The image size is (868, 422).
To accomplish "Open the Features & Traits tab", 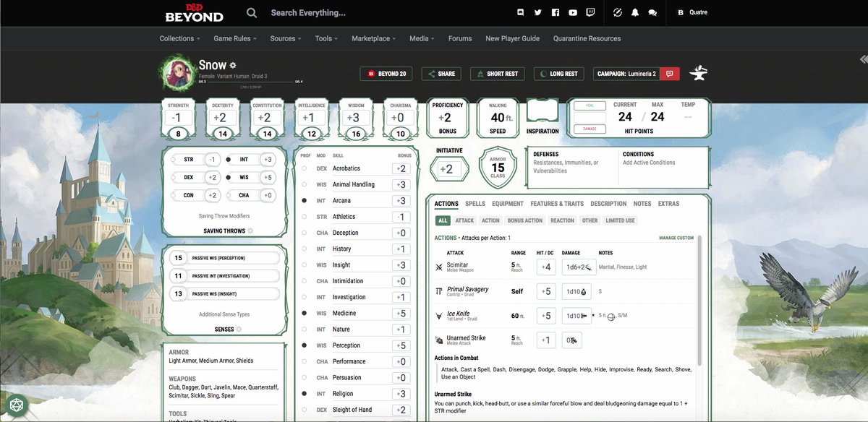I will click(557, 204).
